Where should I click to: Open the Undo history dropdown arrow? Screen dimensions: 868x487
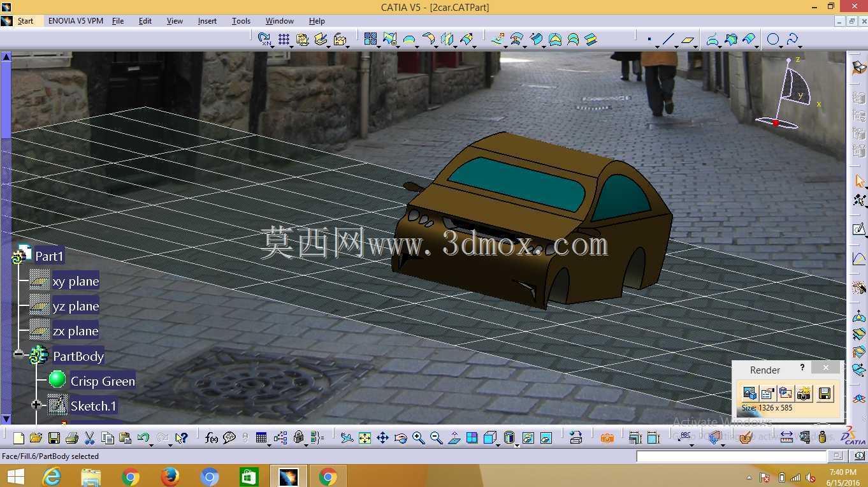pyautogui.click(x=151, y=444)
